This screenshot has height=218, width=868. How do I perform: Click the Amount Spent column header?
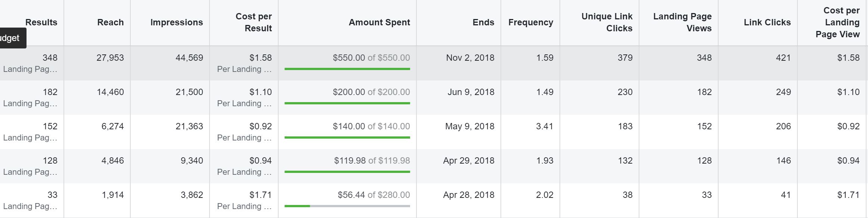379,22
